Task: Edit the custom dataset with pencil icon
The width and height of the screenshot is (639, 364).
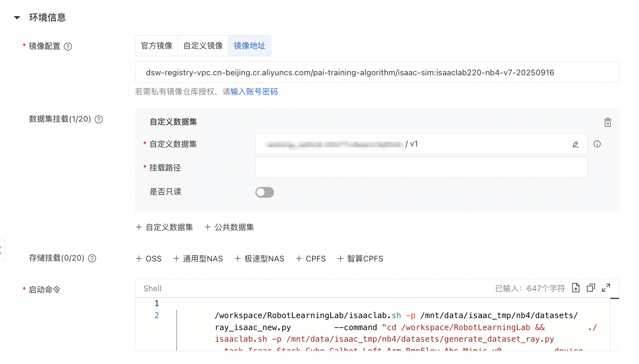Action: (575, 144)
